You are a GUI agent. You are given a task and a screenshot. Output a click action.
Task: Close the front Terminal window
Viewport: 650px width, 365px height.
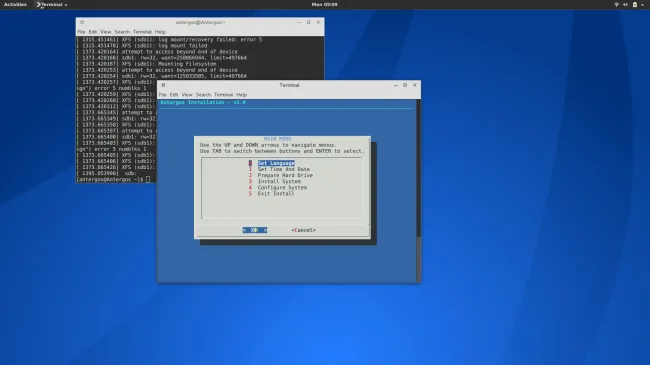(x=415, y=85)
